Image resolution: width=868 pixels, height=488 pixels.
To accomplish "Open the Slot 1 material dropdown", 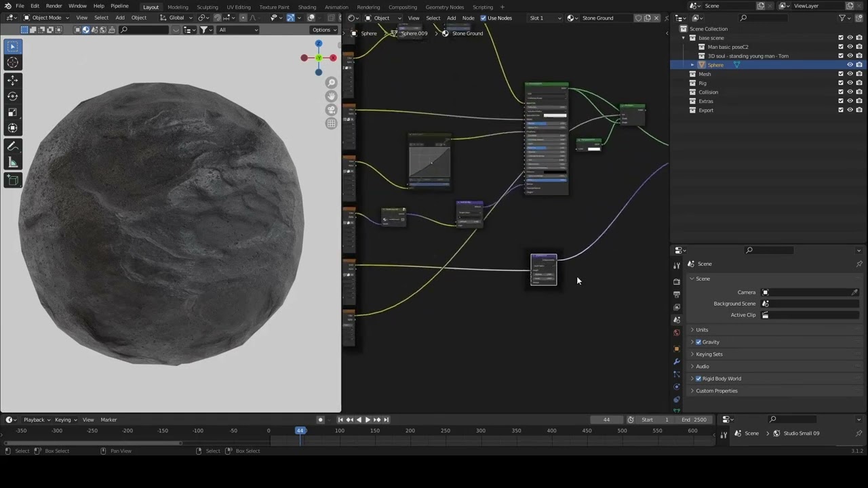I will click(545, 18).
